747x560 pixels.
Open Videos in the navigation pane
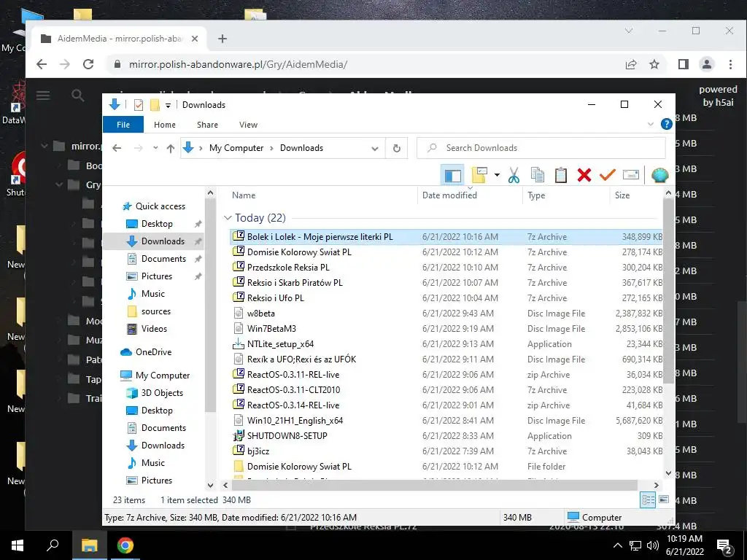(154, 329)
